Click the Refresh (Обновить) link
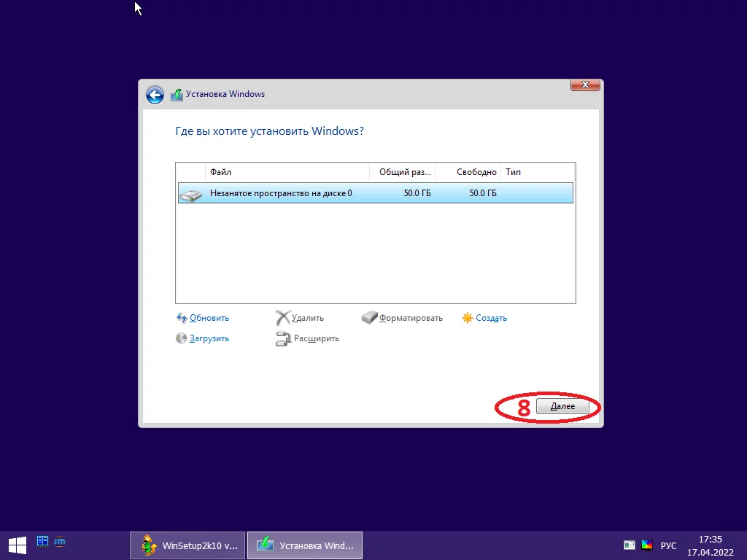The height and width of the screenshot is (560, 747). (x=209, y=318)
